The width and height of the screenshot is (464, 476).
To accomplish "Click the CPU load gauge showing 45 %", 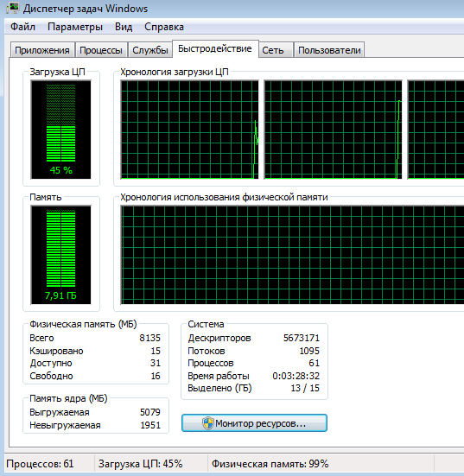I will click(x=60, y=130).
